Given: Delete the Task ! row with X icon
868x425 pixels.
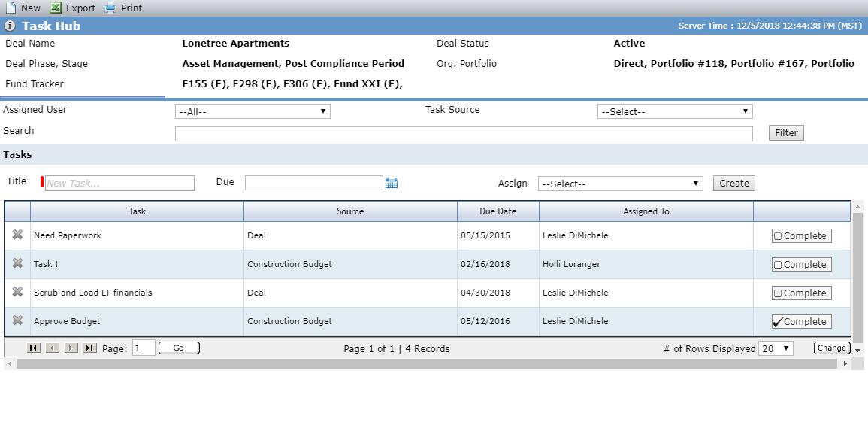Looking at the screenshot, I should point(18,264).
